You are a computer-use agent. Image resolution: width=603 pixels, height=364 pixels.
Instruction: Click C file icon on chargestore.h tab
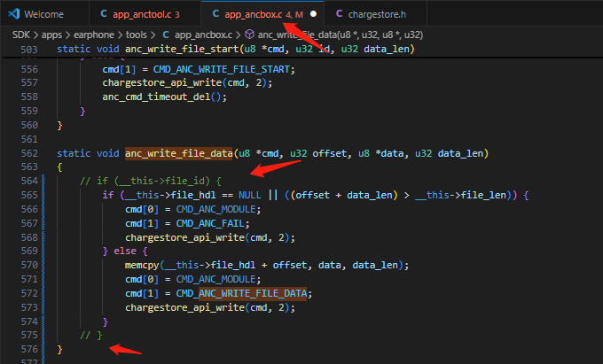coord(339,14)
